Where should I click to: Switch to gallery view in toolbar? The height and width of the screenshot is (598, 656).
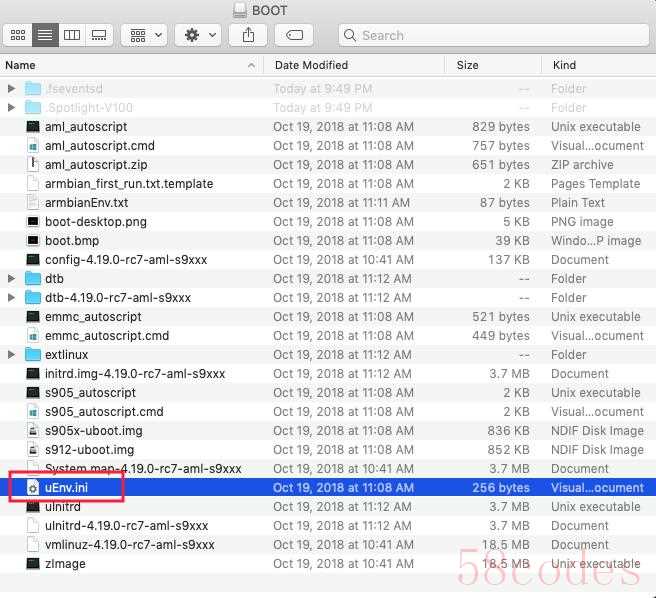pyautogui.click(x=98, y=35)
